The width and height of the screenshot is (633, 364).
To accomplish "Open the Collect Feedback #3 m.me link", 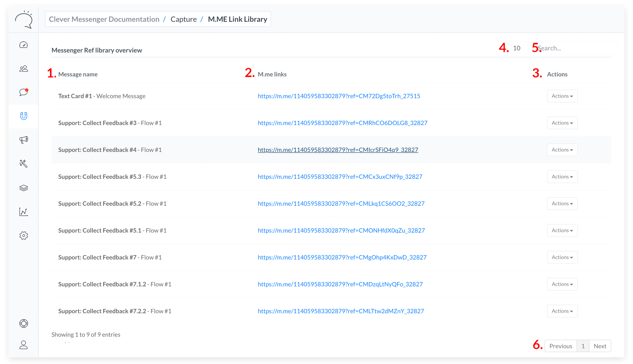I will tap(342, 123).
